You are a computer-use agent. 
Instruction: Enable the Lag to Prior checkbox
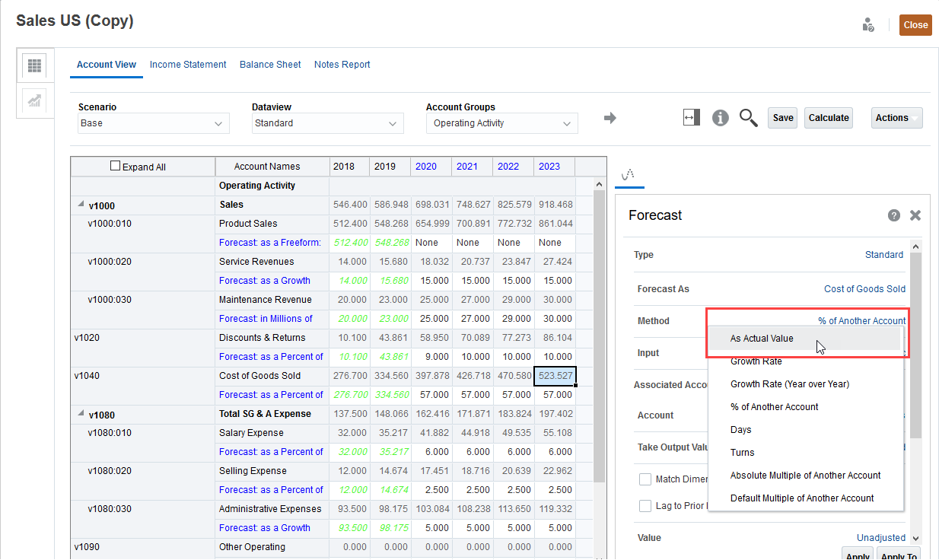pos(645,505)
